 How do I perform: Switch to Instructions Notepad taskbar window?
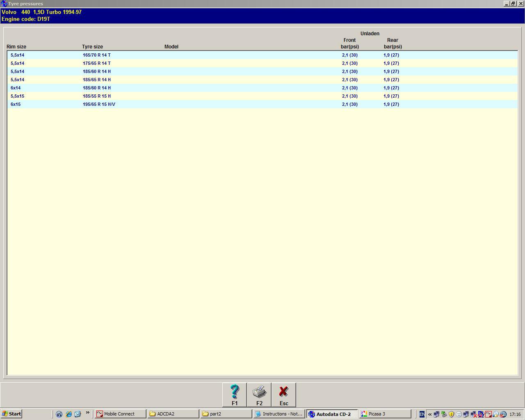click(x=279, y=414)
